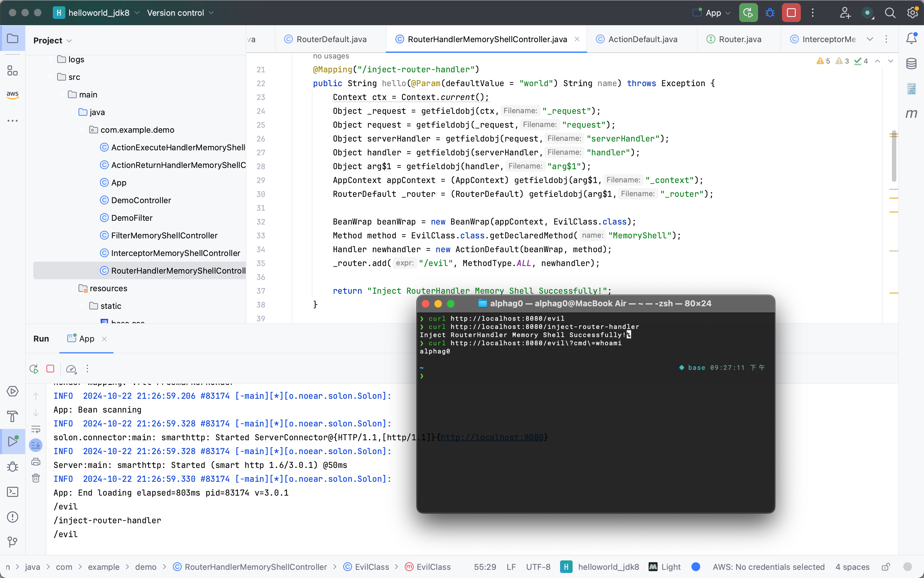Switch to the RouterDefault.java tab
Image resolution: width=924 pixels, height=578 pixels.
[x=331, y=39]
